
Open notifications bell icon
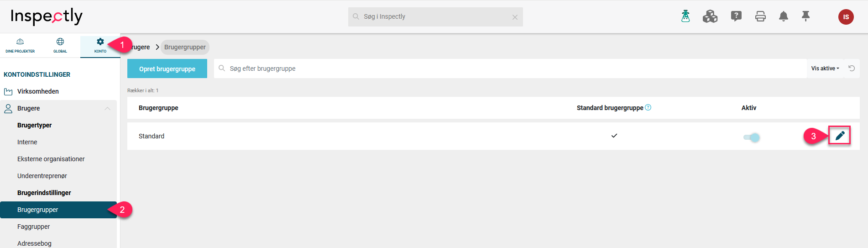784,16
